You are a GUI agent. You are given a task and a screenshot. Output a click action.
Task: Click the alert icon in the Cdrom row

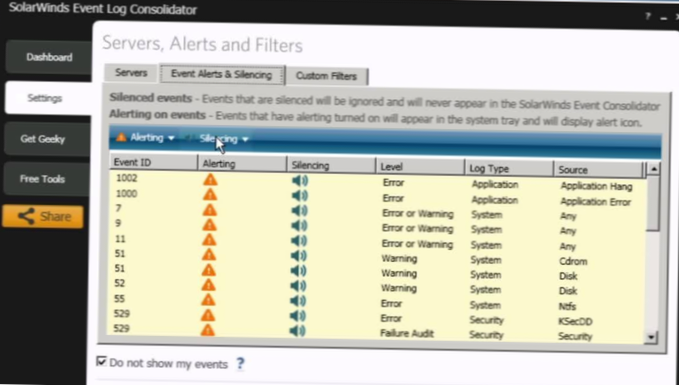pyautogui.click(x=209, y=255)
